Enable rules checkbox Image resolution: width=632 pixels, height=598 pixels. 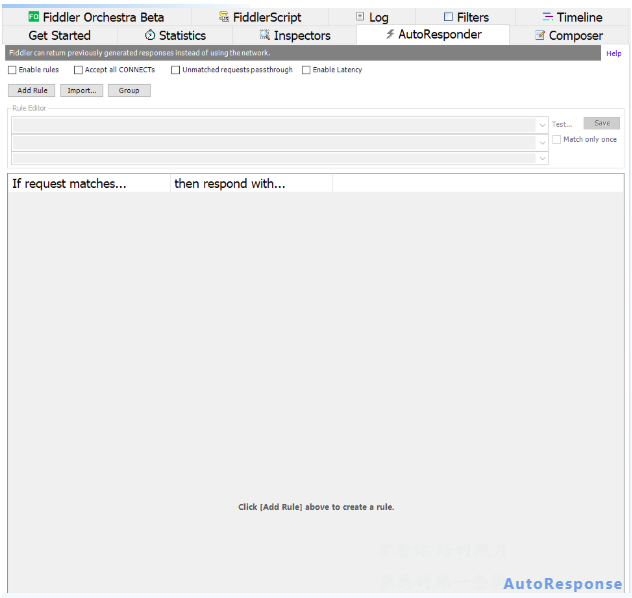point(12,70)
